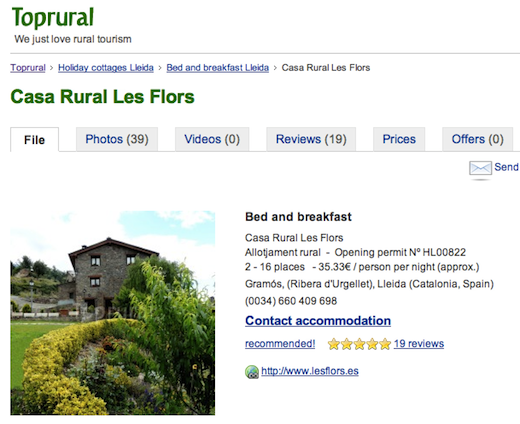The height and width of the screenshot is (424, 520).
Task: Switch to the Photos (39) tab
Action: click(117, 139)
